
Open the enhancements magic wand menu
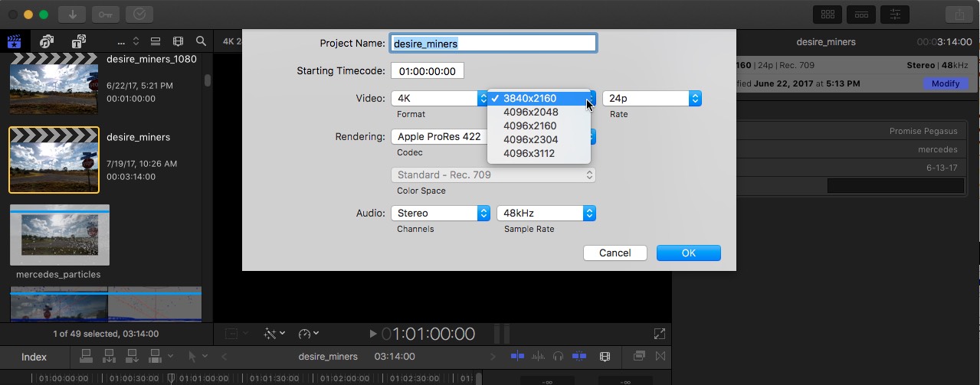click(x=274, y=334)
